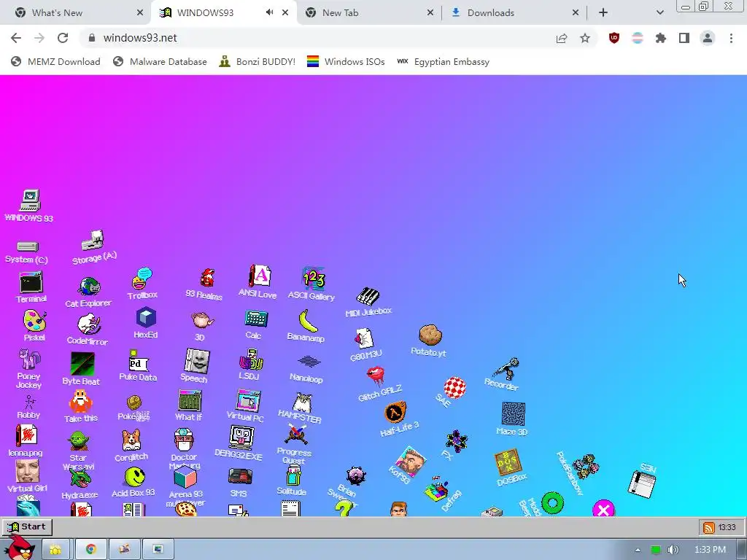Open Cat Explorer browser icon
Image resolution: width=747 pixels, height=560 pixels.
[89, 287]
